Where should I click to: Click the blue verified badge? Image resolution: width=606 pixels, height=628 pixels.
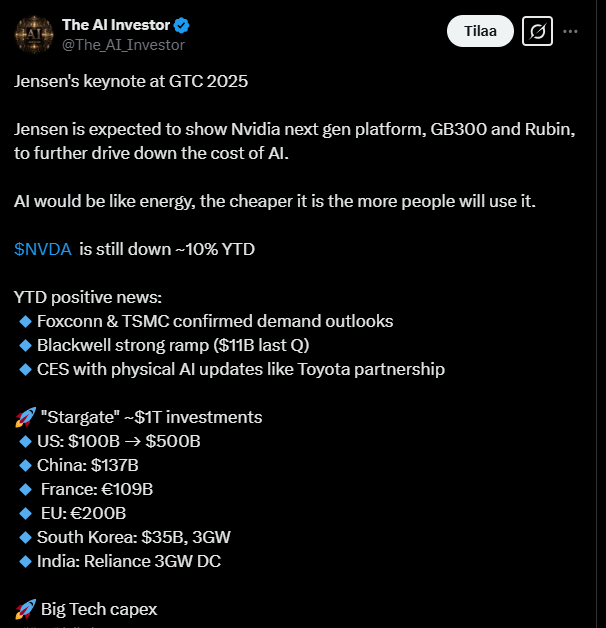click(x=182, y=25)
